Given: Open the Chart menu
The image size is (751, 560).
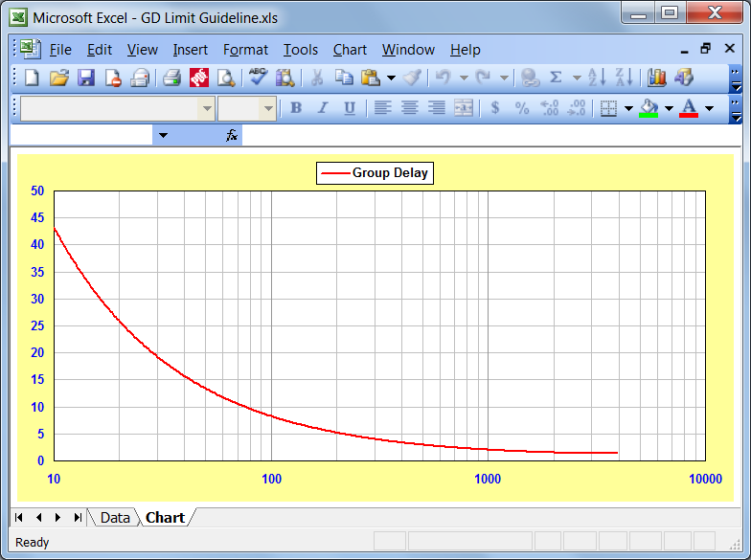Looking at the screenshot, I should point(350,50).
